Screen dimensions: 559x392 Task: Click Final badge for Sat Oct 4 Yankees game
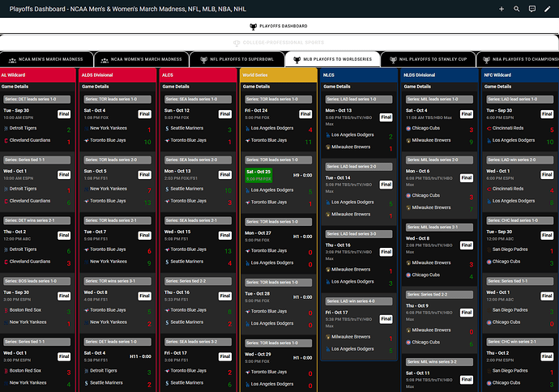point(145,114)
